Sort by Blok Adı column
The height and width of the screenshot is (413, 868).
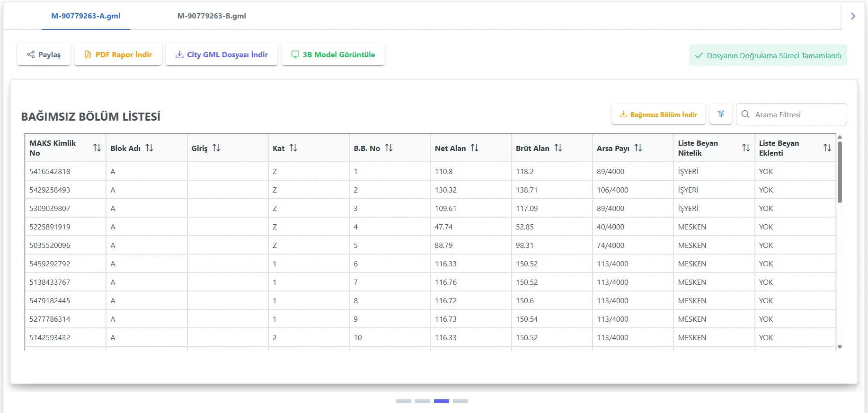pos(149,148)
